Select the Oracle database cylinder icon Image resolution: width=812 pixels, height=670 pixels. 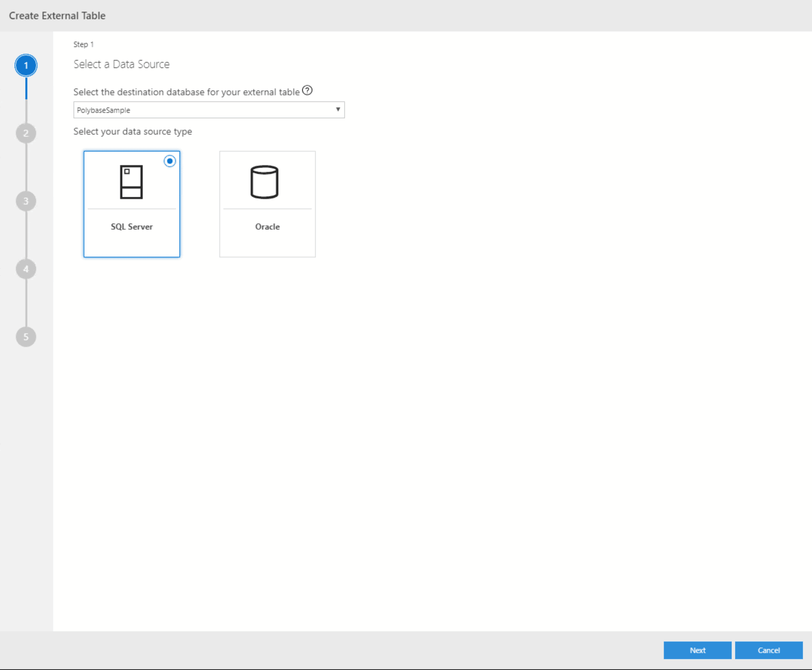tap(264, 182)
